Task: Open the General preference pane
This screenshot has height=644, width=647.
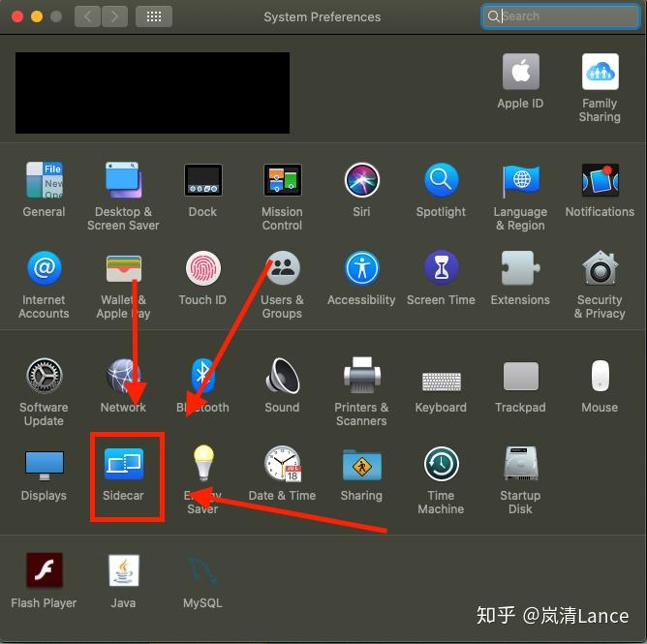Action: pos(45,180)
